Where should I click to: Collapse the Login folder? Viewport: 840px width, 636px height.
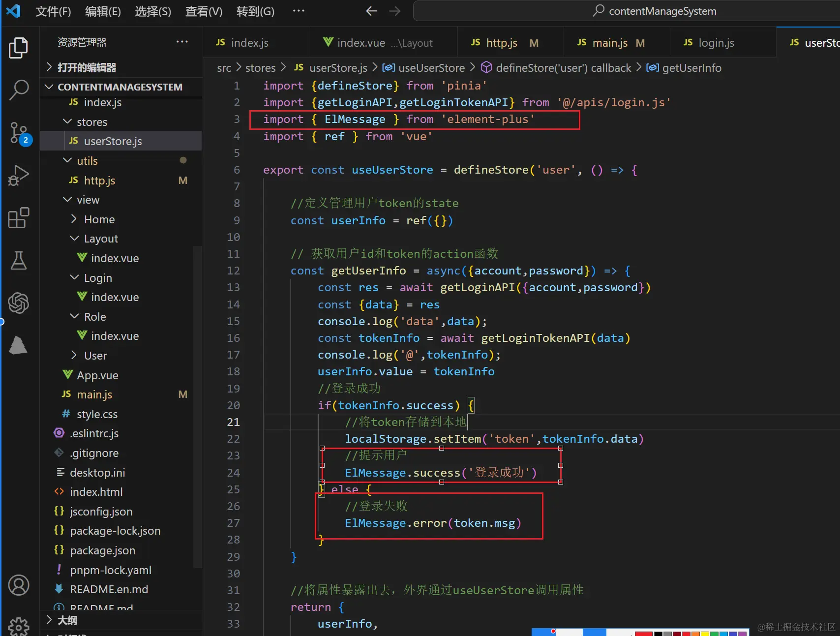click(121, 278)
